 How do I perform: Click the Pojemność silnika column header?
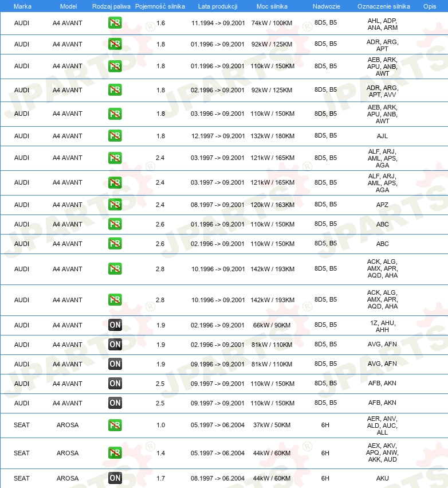click(160, 6)
